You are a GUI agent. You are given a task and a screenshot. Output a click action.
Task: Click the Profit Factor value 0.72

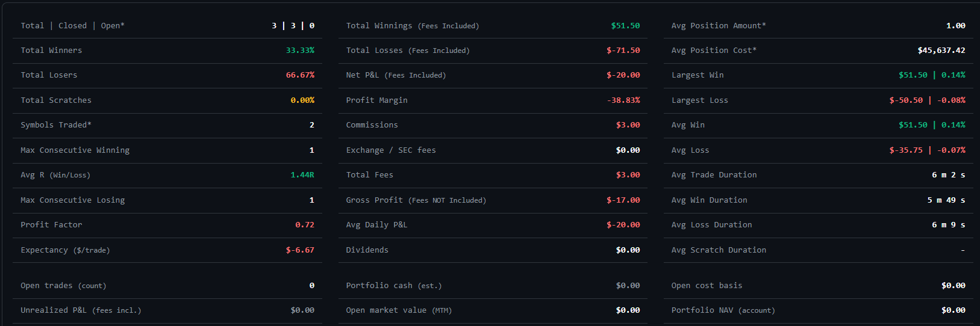point(305,225)
